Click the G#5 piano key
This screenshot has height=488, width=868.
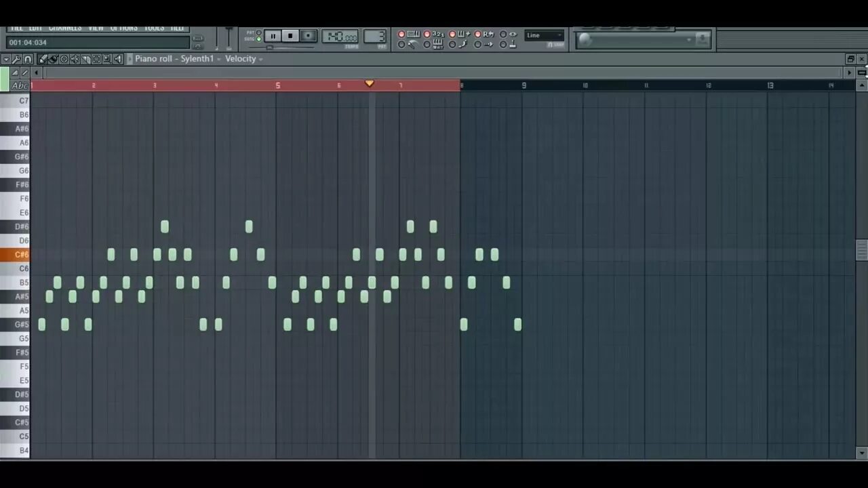15,325
